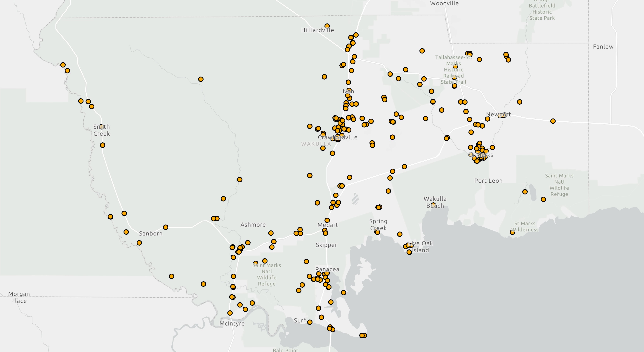Click the McIntyre place label

(x=232, y=323)
